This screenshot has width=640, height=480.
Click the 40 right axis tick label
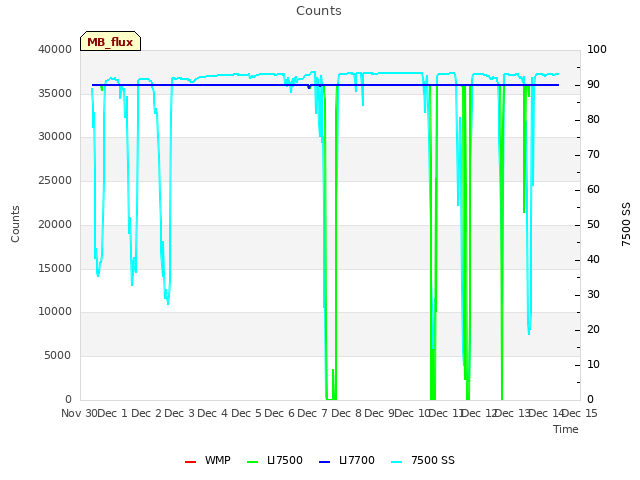coord(593,260)
